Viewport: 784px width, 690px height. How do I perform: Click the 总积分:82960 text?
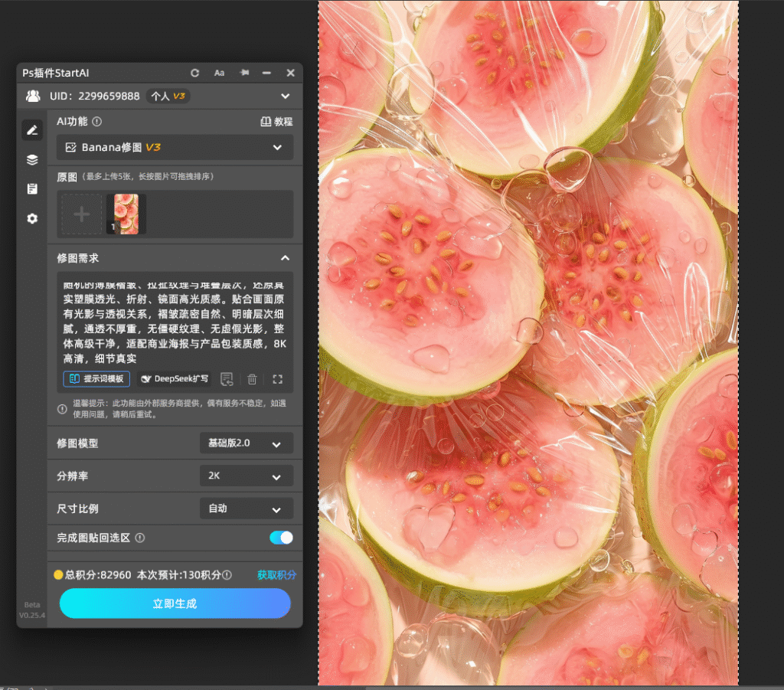coord(98,575)
